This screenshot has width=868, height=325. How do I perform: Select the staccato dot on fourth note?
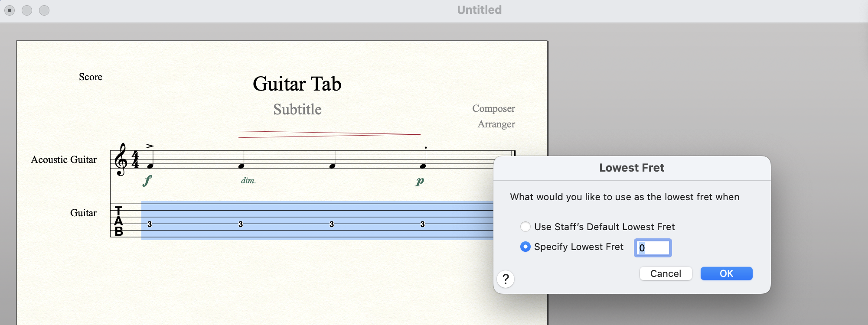pos(426,147)
